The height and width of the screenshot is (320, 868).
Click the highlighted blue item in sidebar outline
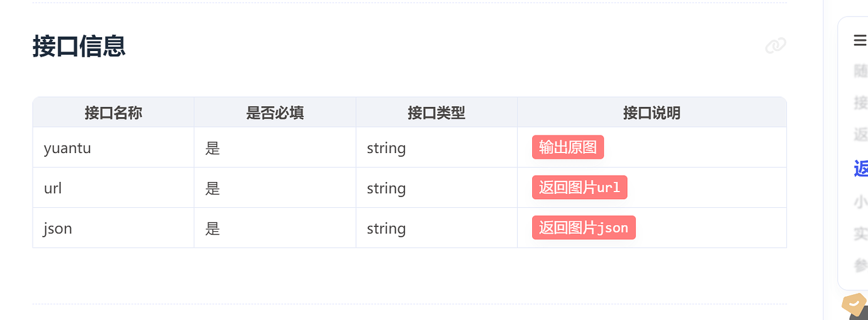(860, 169)
